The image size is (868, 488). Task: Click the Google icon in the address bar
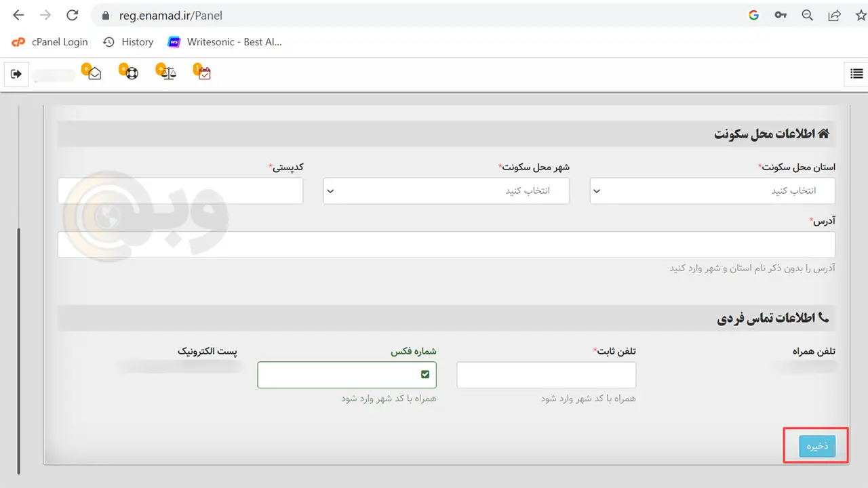[753, 15]
